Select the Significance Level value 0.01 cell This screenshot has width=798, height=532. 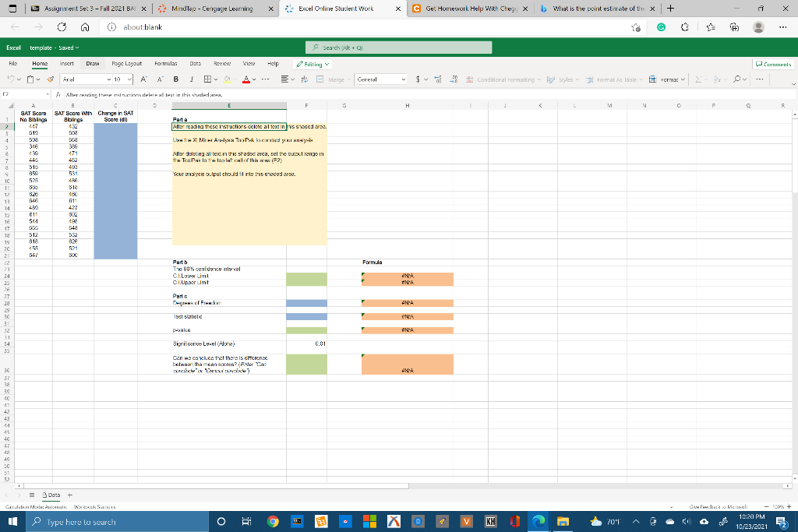[306, 344]
